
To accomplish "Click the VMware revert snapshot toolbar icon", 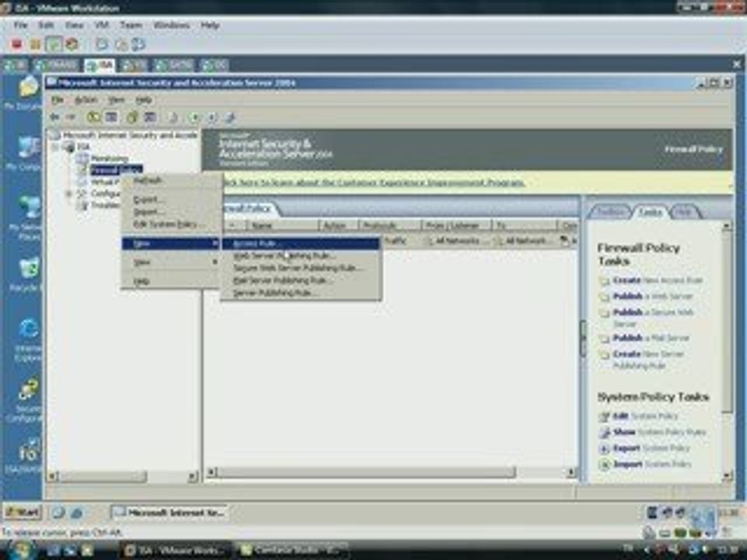I will [x=121, y=44].
